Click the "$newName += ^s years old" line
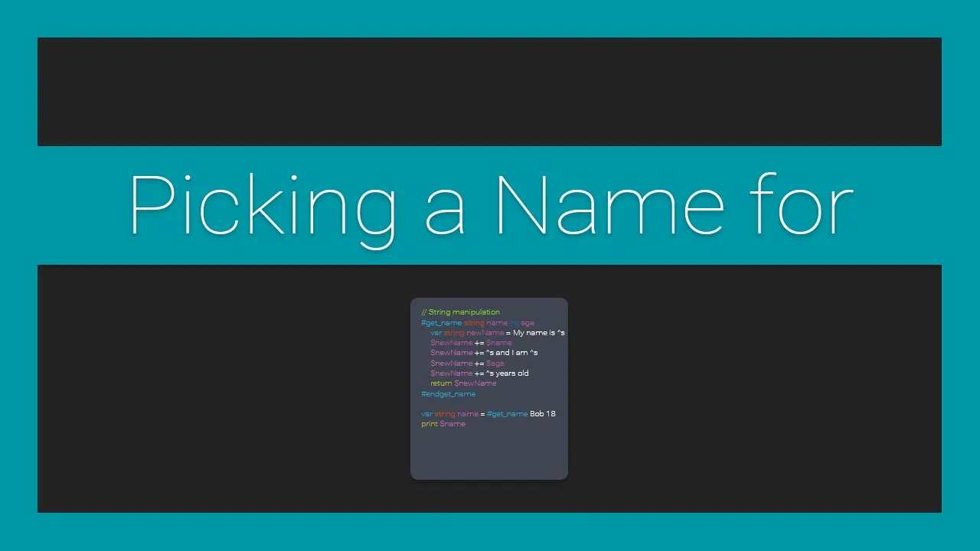 (x=479, y=373)
